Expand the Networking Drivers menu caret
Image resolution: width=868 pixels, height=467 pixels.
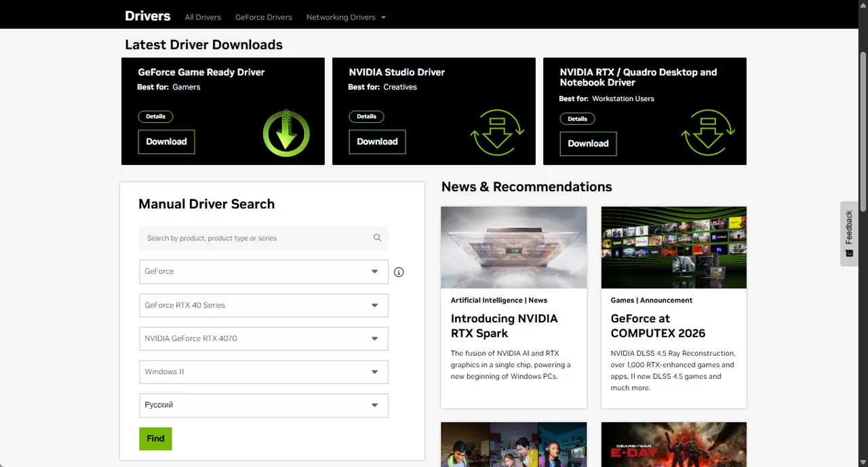pos(383,18)
